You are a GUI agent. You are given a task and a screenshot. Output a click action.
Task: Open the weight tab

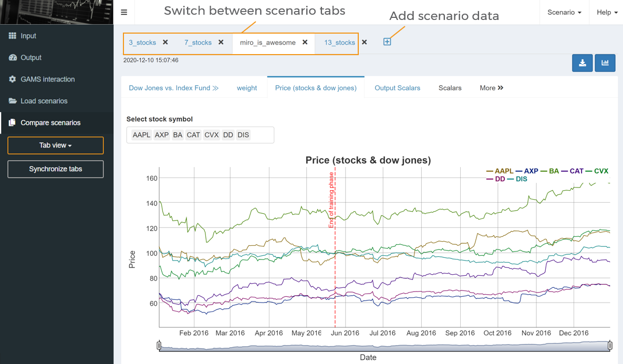click(x=247, y=88)
